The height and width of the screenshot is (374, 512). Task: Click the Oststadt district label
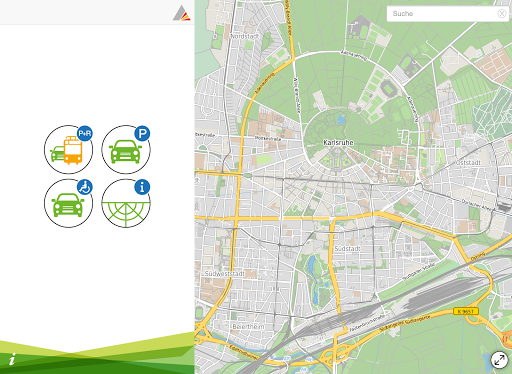click(468, 162)
